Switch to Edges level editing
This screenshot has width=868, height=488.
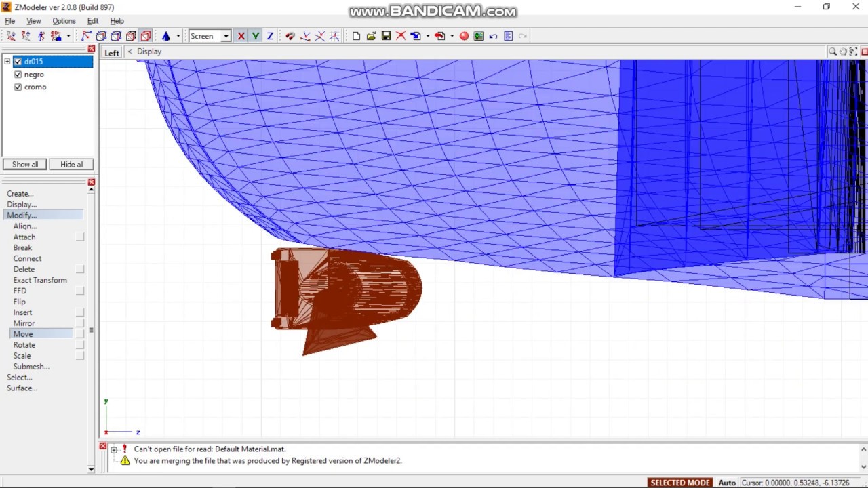(101, 36)
